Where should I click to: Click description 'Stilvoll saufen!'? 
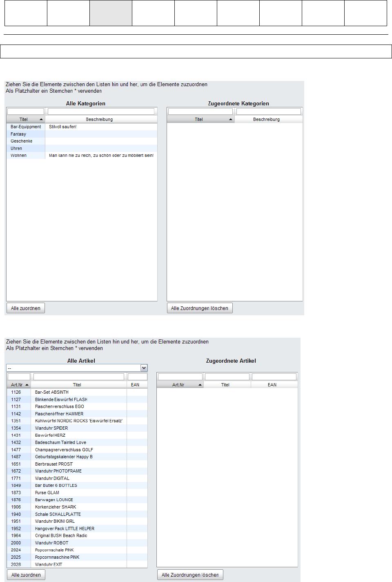point(62,127)
